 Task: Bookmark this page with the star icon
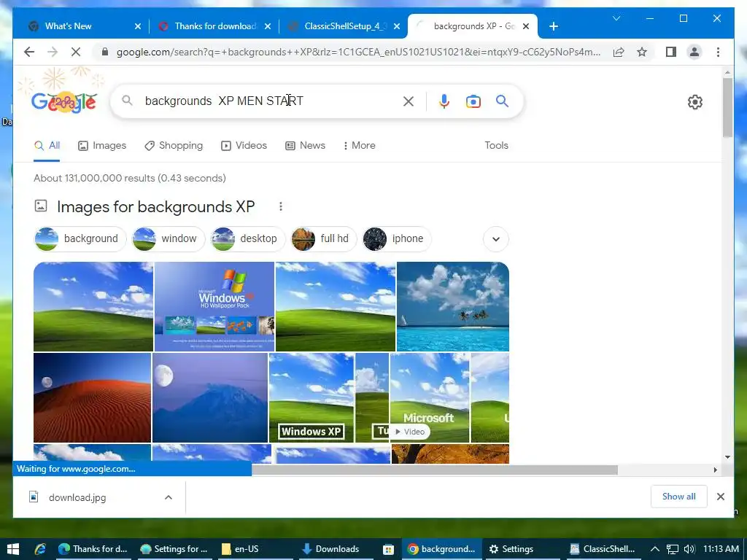pos(642,52)
